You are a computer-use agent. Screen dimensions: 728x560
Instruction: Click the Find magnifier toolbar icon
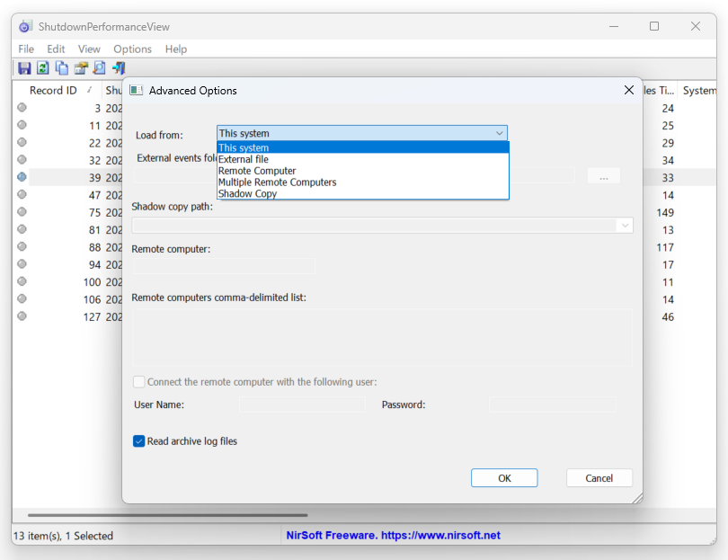point(100,68)
